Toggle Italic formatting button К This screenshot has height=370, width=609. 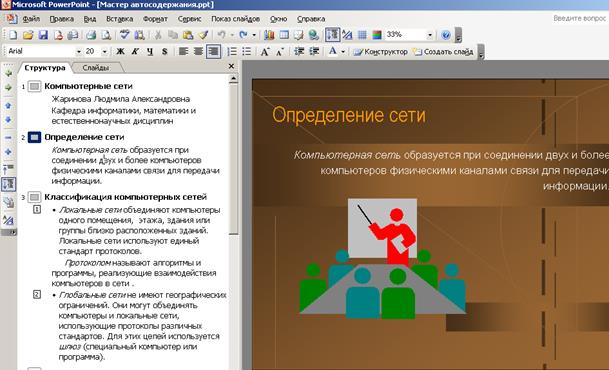tap(135, 51)
